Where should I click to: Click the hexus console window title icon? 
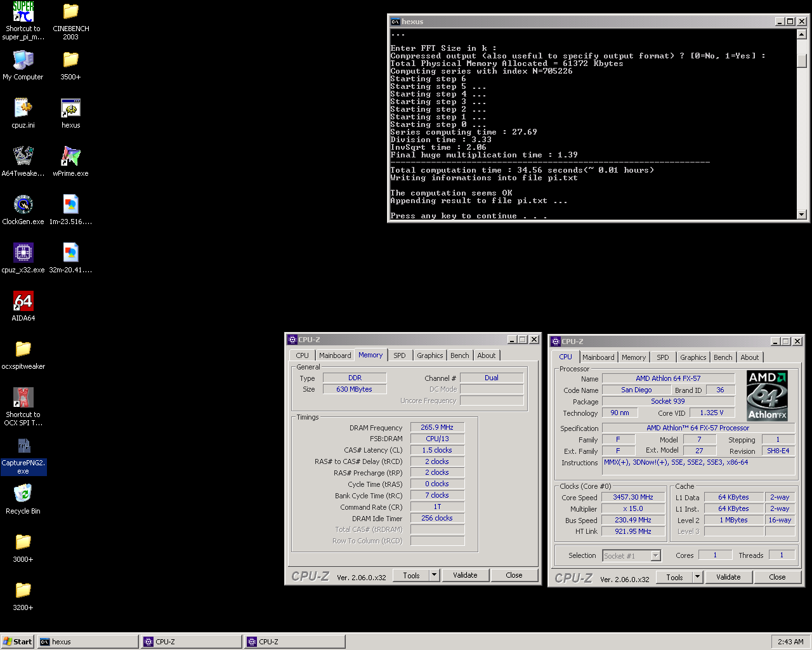[x=395, y=22]
